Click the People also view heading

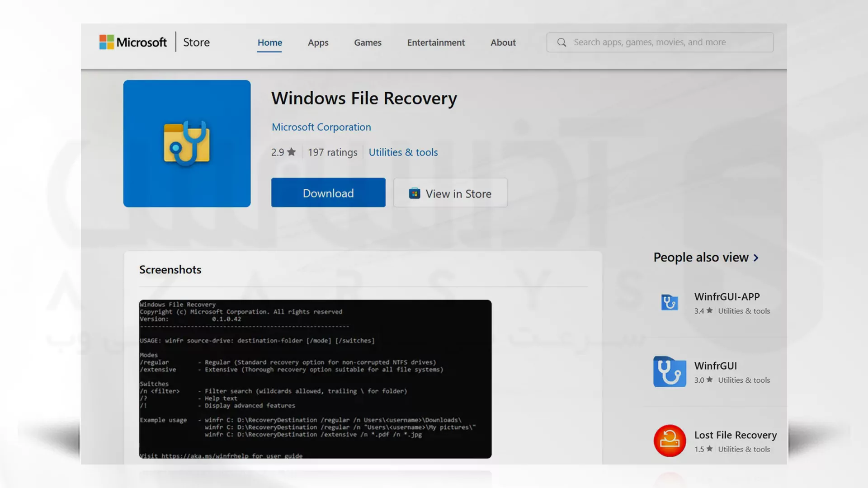[701, 257]
